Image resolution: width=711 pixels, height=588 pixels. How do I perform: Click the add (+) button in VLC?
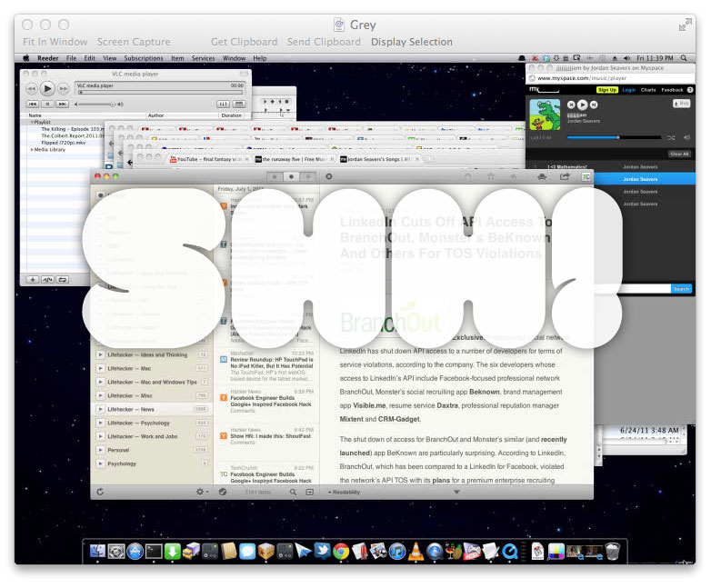click(x=33, y=280)
